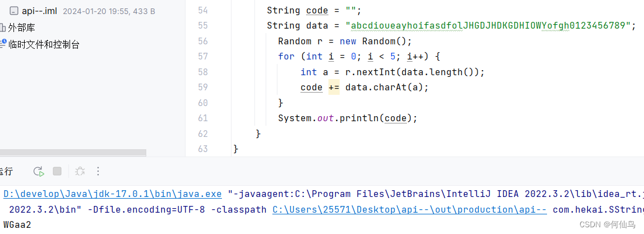Click line number 57 in gutter
644x234 pixels.
[x=203, y=56]
